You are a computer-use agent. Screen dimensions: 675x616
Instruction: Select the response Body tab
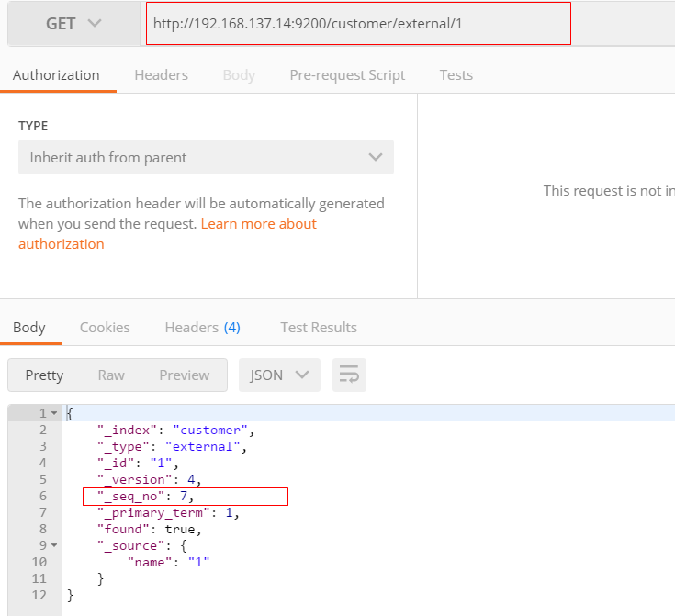29,328
